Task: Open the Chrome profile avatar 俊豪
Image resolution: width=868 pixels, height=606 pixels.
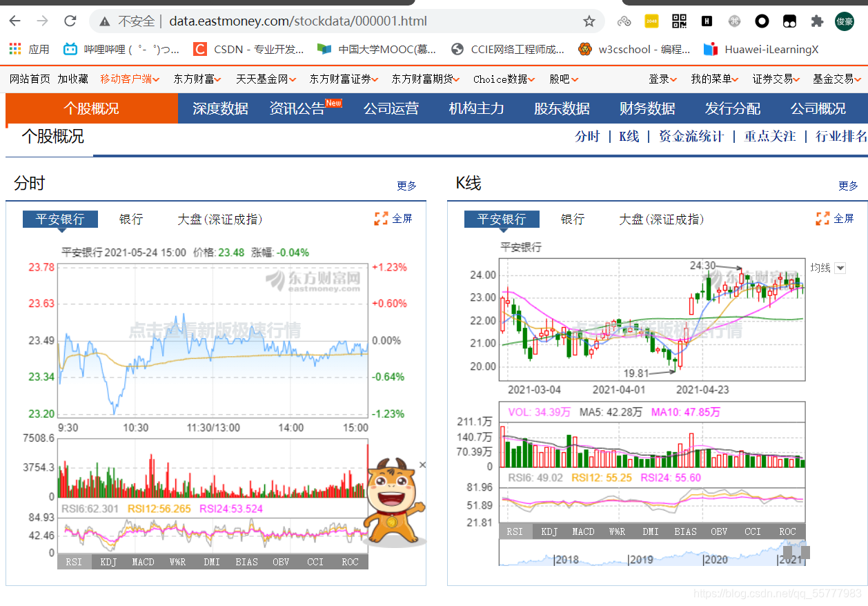Action: pyautogui.click(x=844, y=21)
